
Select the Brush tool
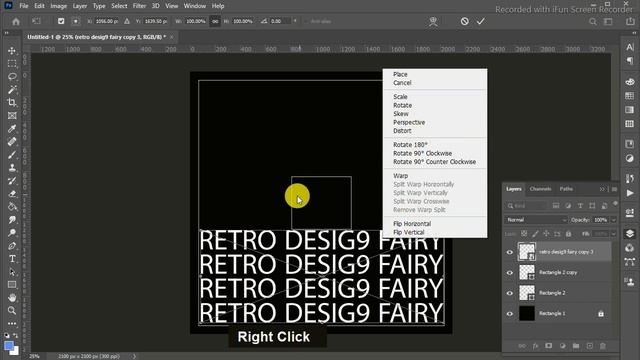pyautogui.click(x=12, y=155)
